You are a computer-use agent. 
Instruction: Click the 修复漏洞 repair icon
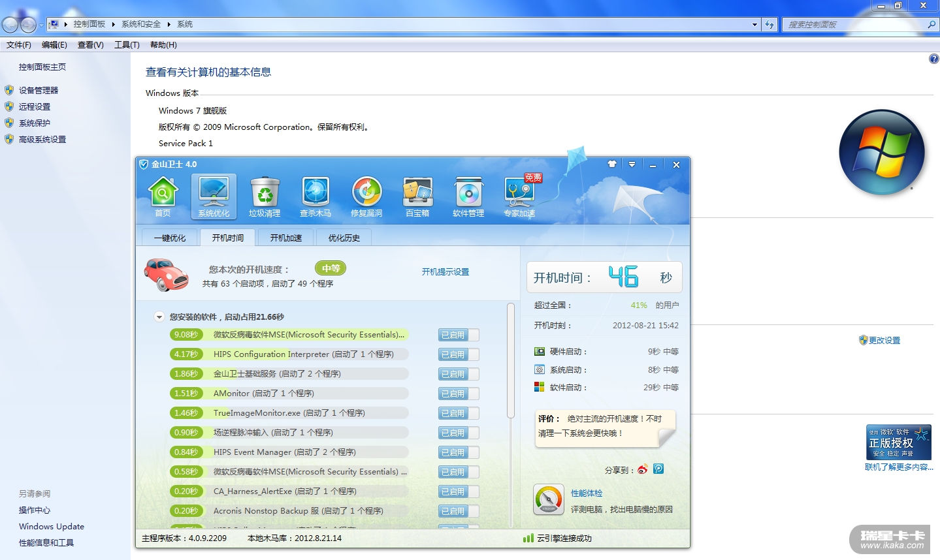point(366,196)
